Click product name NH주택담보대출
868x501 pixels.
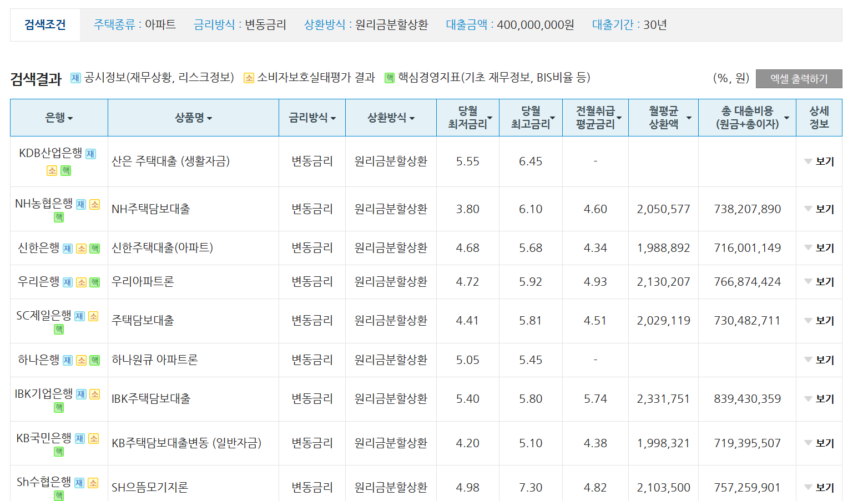pos(151,209)
